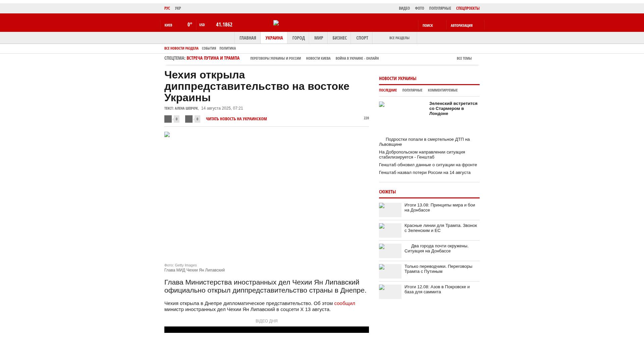The width and height of the screenshot is (644, 362).
Task: Go to the Бизнес section
Action: tap(339, 38)
